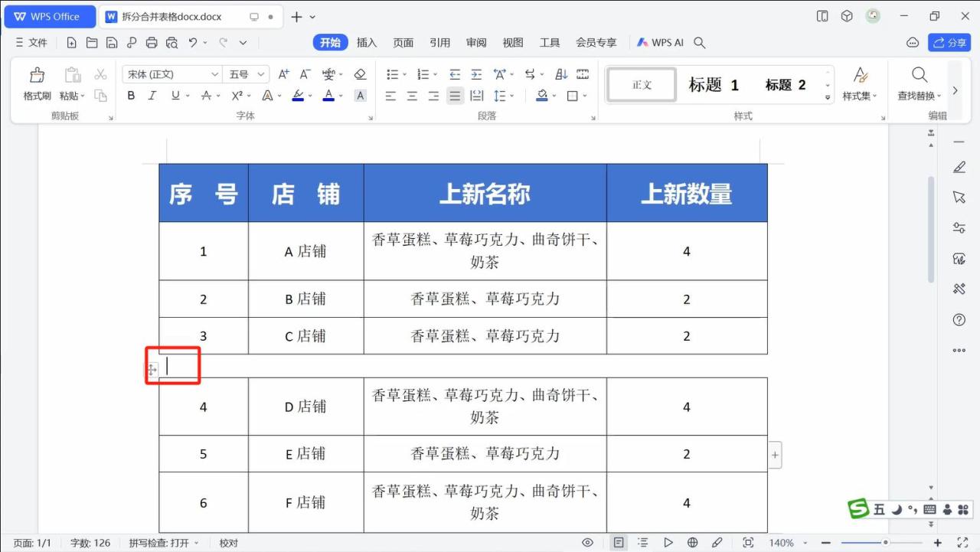This screenshot has width=980, height=552.
Task: Click the sort (A↓) icon
Action: [x=561, y=74]
